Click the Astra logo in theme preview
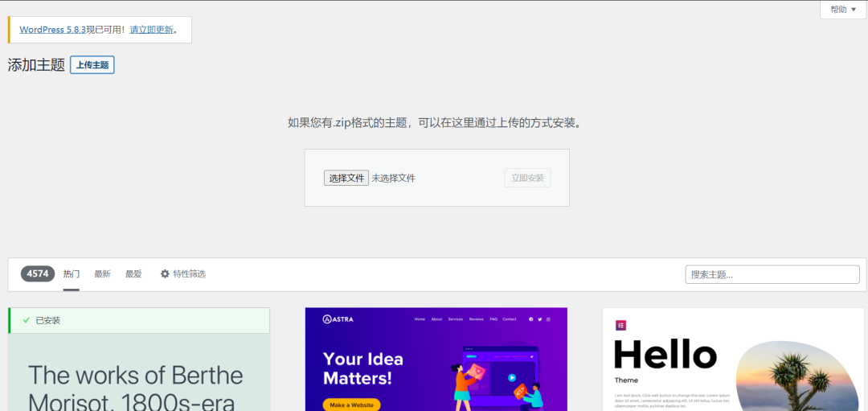Image resolution: width=868 pixels, height=411 pixels. 338,319
